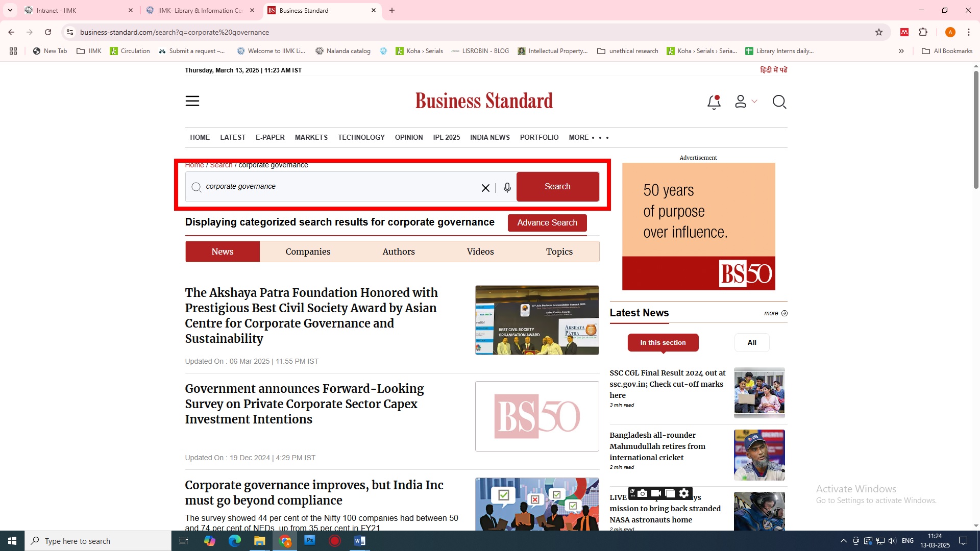
Task: Switch site language to Hindi
Action: coord(773,70)
